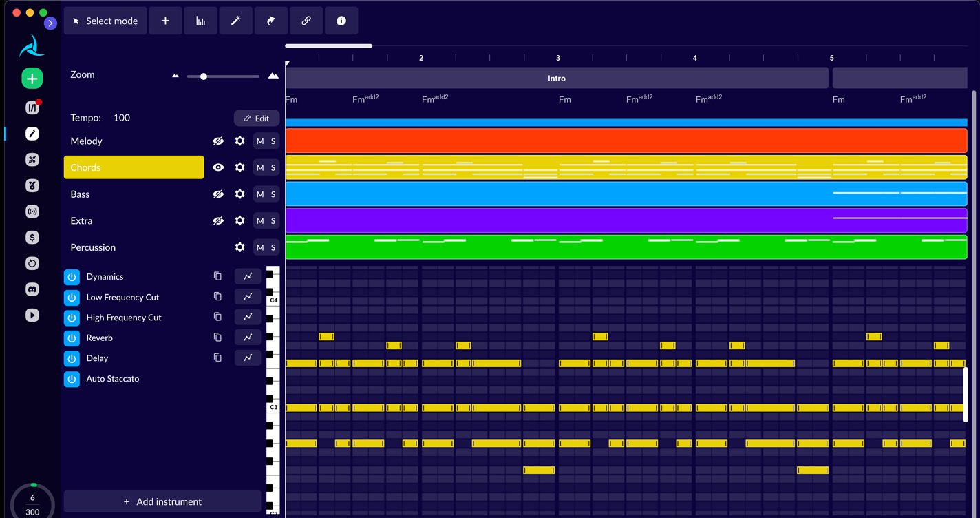
Task: Click the tempo Edit button
Action: (x=257, y=118)
